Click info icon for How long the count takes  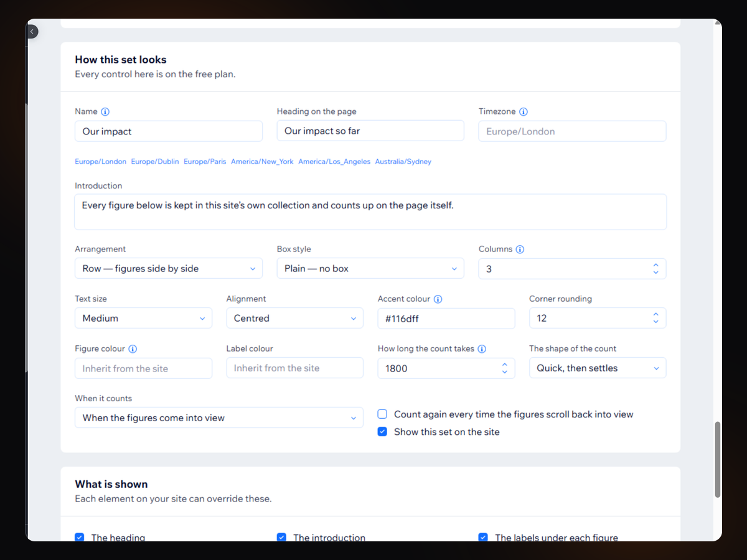click(x=482, y=349)
